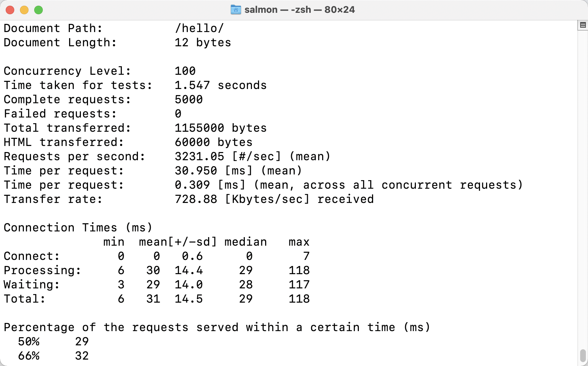Click the "Failed requests:" label
This screenshot has width=588, height=366.
(60, 114)
